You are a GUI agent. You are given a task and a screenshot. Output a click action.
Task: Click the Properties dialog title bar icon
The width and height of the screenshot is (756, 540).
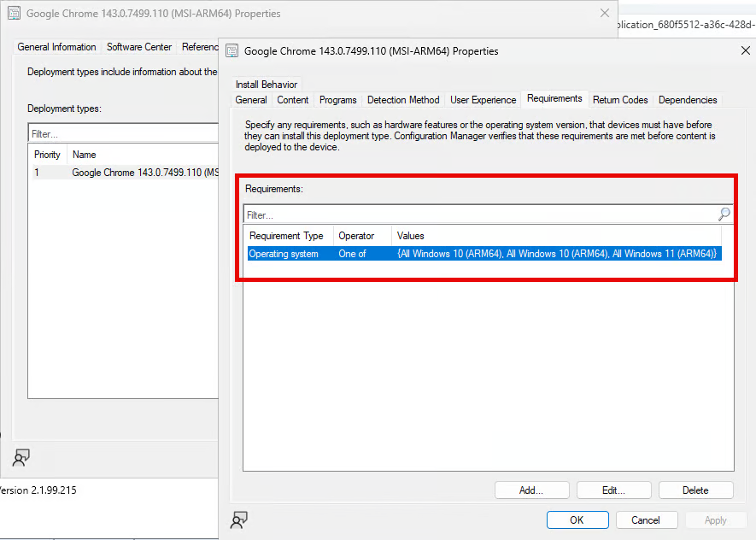click(x=231, y=51)
